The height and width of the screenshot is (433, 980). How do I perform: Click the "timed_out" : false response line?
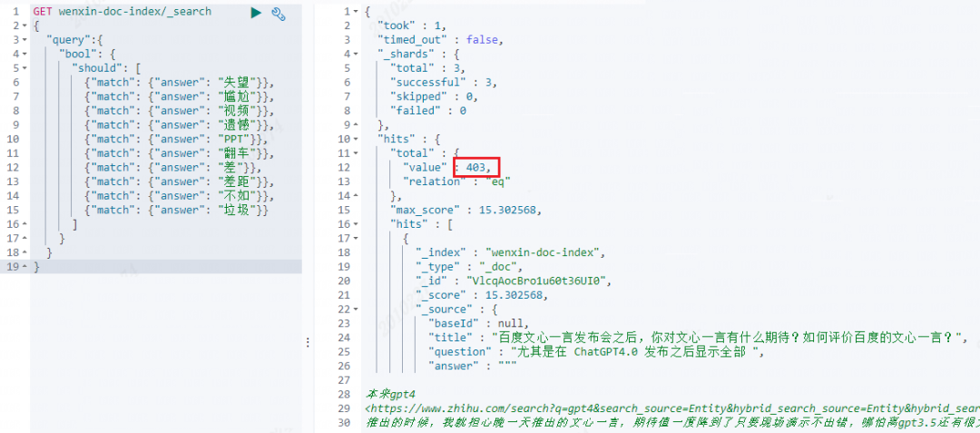(x=440, y=40)
